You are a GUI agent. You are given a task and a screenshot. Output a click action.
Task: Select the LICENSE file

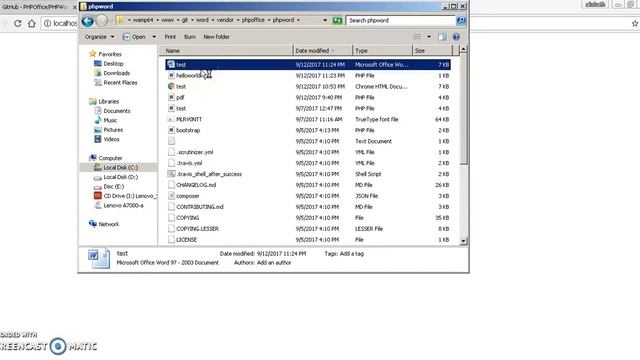click(308, 240)
